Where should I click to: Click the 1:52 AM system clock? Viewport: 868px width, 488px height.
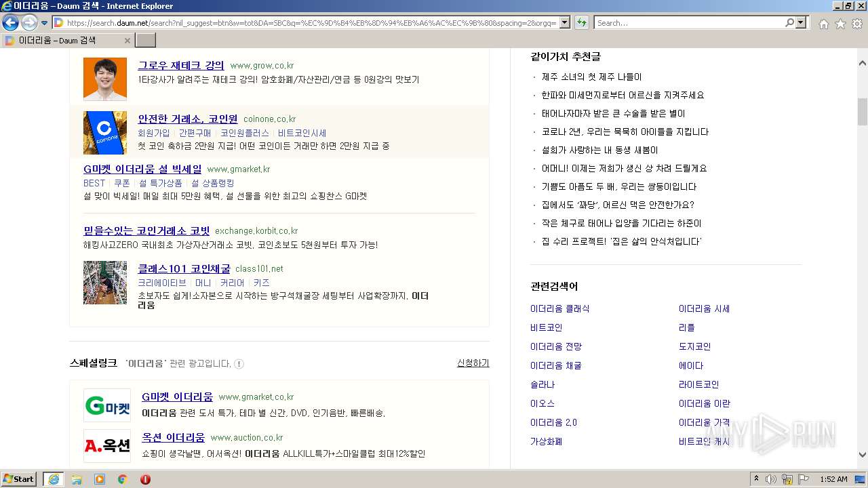click(x=833, y=479)
